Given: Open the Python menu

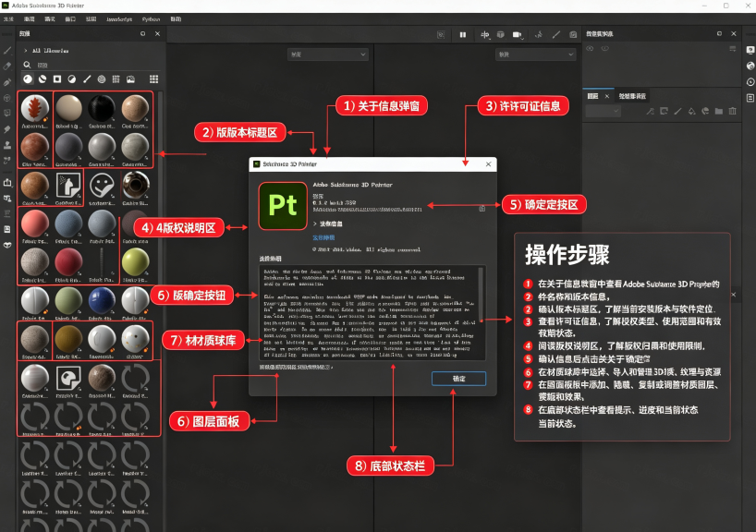Looking at the screenshot, I should (151, 19).
